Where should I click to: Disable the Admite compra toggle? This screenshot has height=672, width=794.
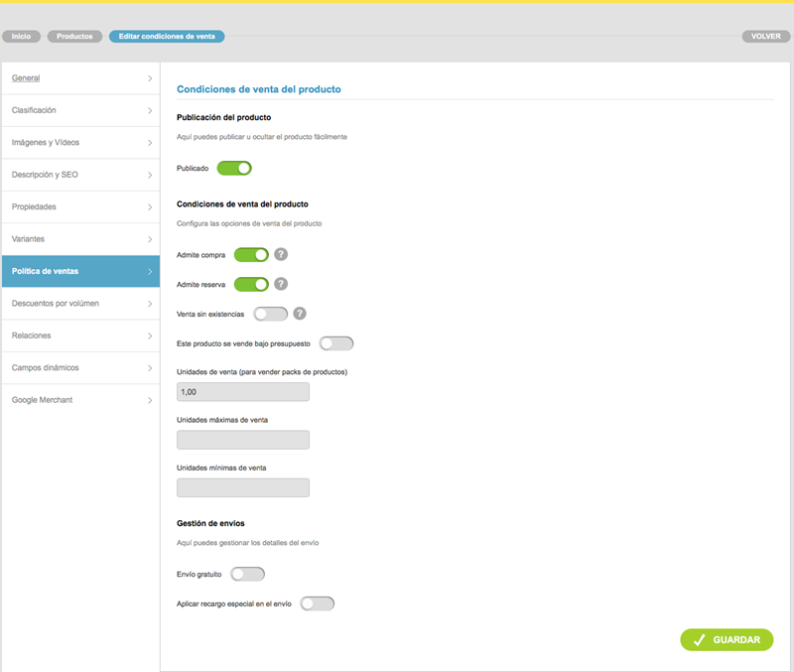(251, 254)
